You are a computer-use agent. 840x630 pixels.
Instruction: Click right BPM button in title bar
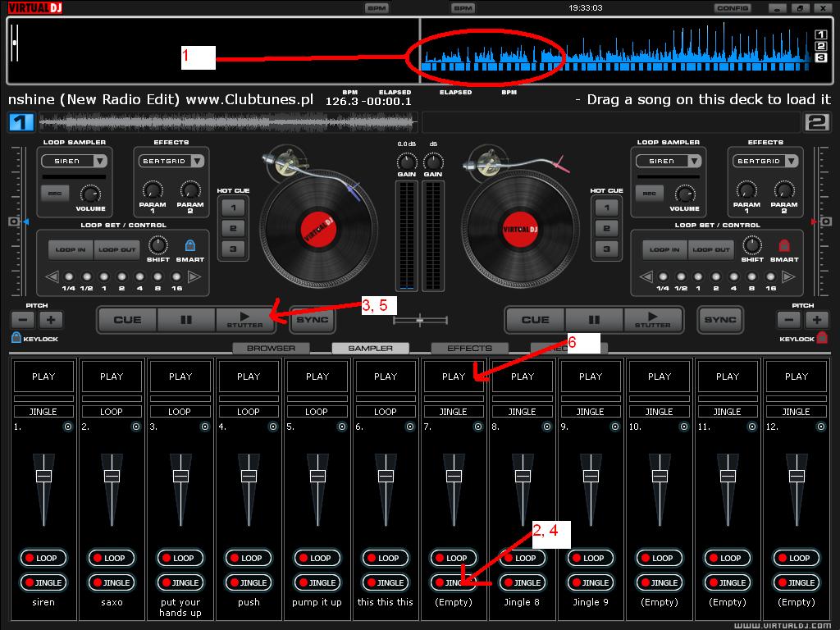pyautogui.click(x=463, y=8)
